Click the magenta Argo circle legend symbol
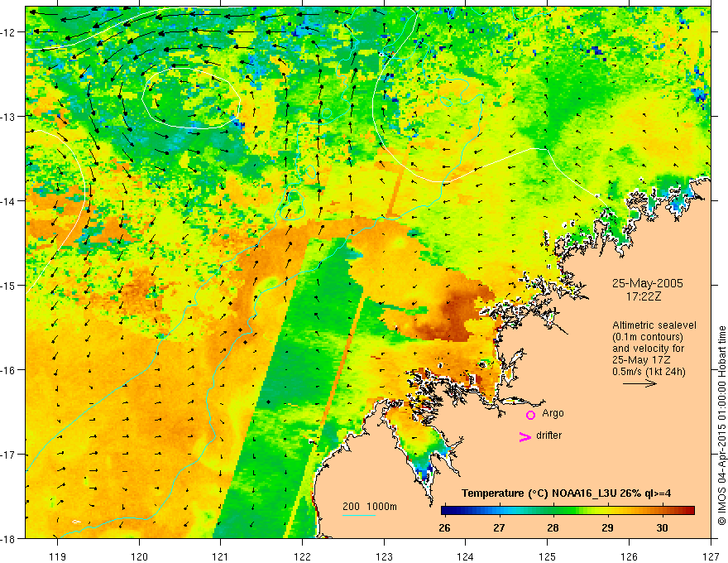The height and width of the screenshot is (563, 728). [530, 415]
